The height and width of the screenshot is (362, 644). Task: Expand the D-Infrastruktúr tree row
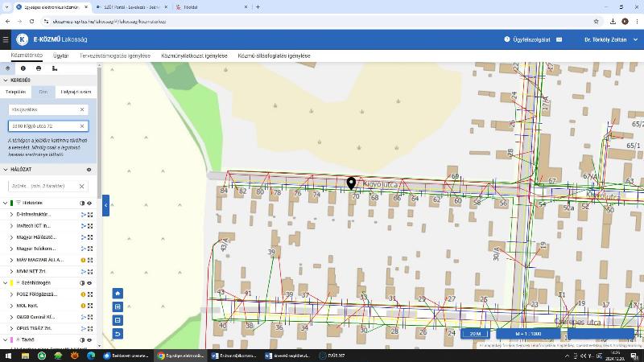click(x=11, y=215)
